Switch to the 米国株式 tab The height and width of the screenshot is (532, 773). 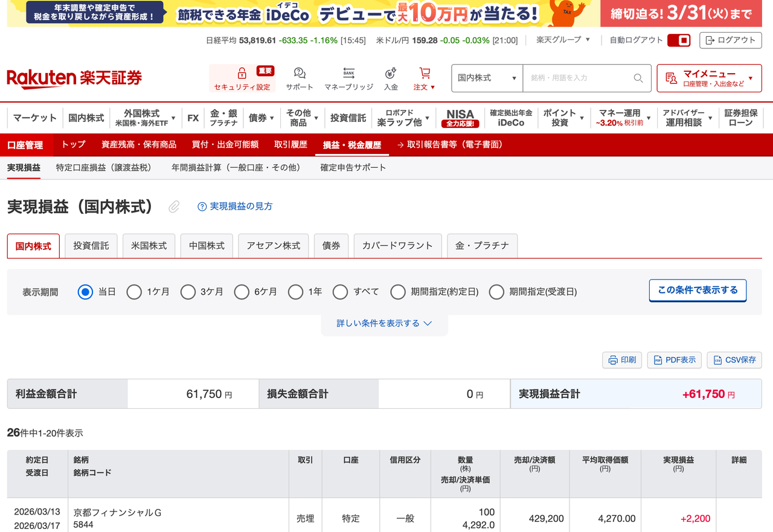(x=149, y=246)
